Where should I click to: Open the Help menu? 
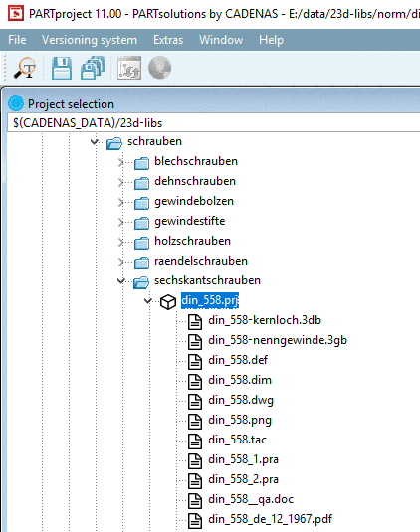[x=271, y=40]
